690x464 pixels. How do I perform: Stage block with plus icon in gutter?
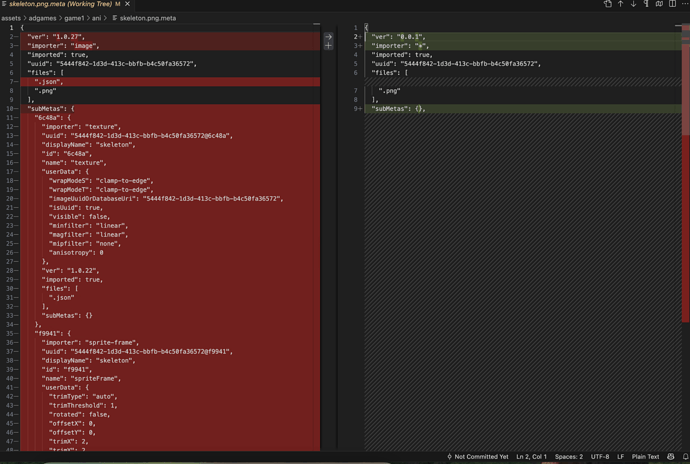[x=328, y=46]
